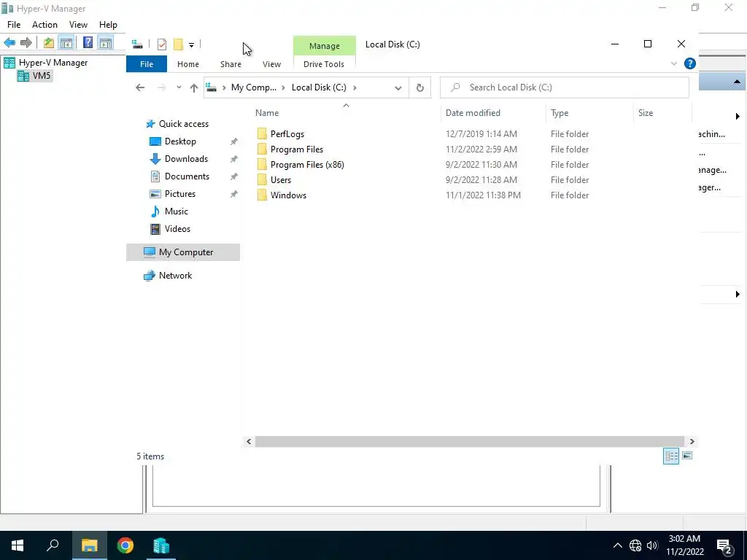Select the Users folder
Screen dimensions: 747x560
pos(281,180)
